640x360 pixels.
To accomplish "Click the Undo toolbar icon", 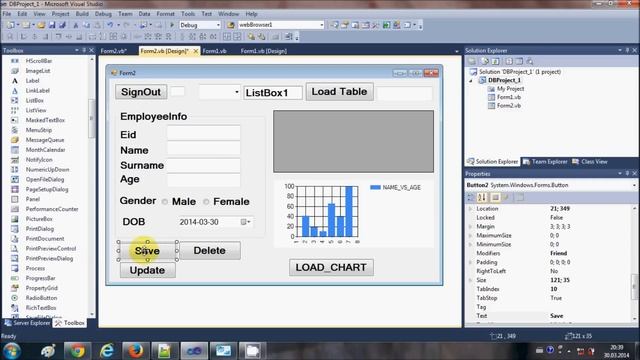I will coord(110,25).
